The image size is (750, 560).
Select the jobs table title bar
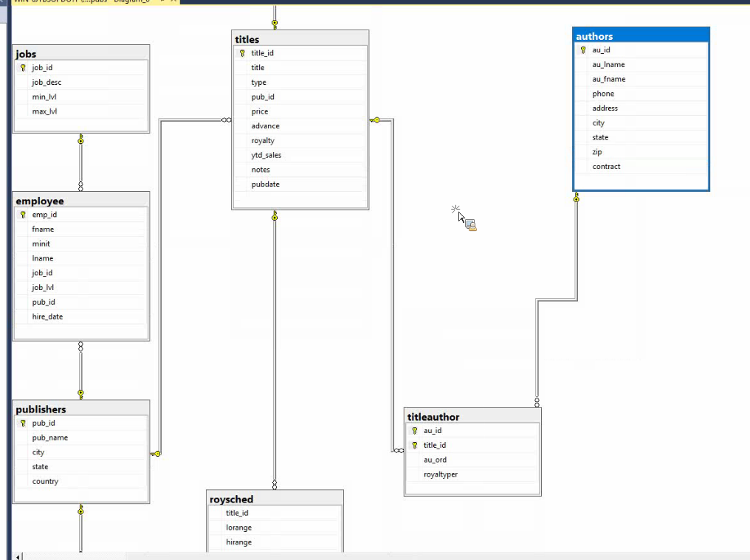(x=81, y=54)
